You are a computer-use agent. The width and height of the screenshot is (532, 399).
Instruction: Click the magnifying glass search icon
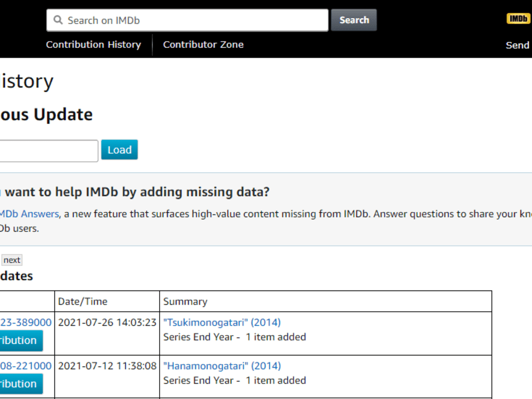[x=58, y=20]
